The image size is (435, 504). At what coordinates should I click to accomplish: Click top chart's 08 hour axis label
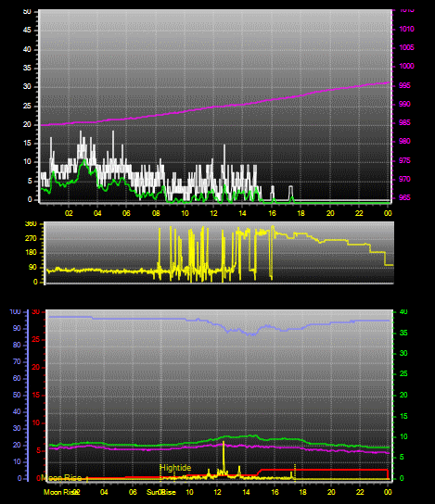156,213
